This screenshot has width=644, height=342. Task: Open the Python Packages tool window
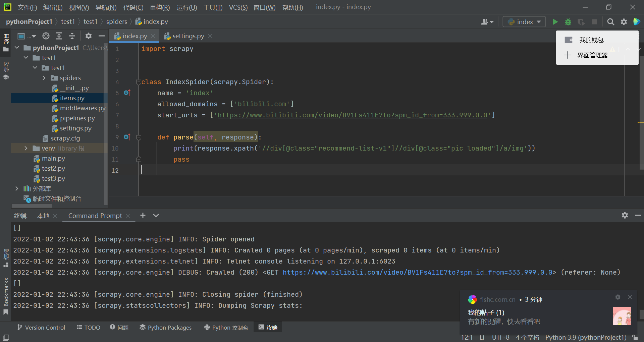[x=166, y=327]
